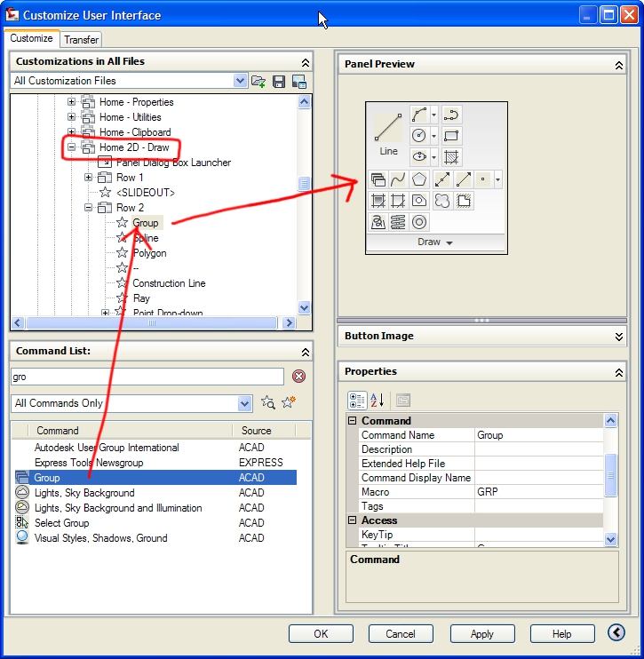The width and height of the screenshot is (644, 659).
Task: Open the All Commands Only dropdown
Action: click(244, 403)
